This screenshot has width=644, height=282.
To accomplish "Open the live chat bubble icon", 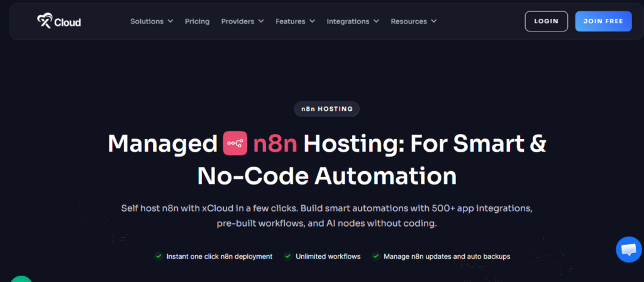I will (629, 249).
